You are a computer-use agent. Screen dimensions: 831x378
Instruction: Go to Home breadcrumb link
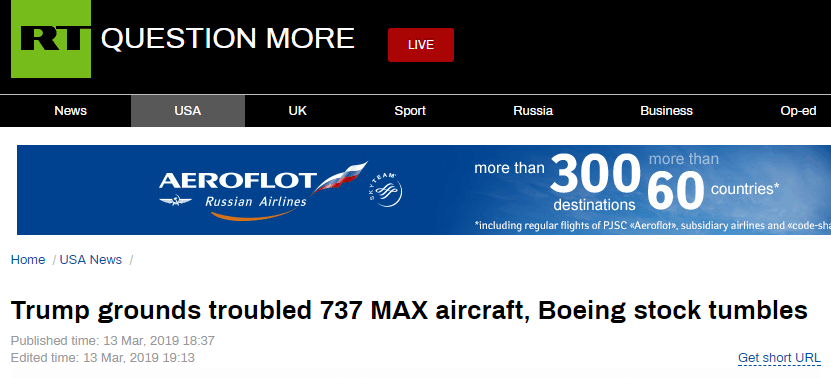(28, 260)
